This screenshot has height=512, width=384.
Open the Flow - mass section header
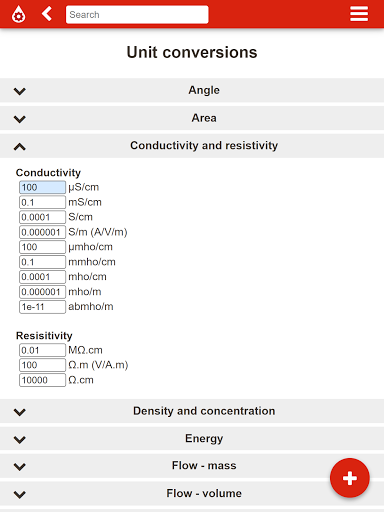pos(192,466)
